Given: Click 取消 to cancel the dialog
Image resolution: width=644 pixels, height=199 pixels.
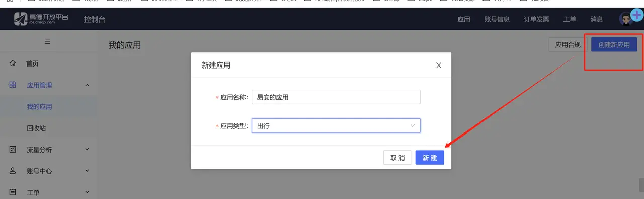Looking at the screenshot, I should click(x=397, y=158).
